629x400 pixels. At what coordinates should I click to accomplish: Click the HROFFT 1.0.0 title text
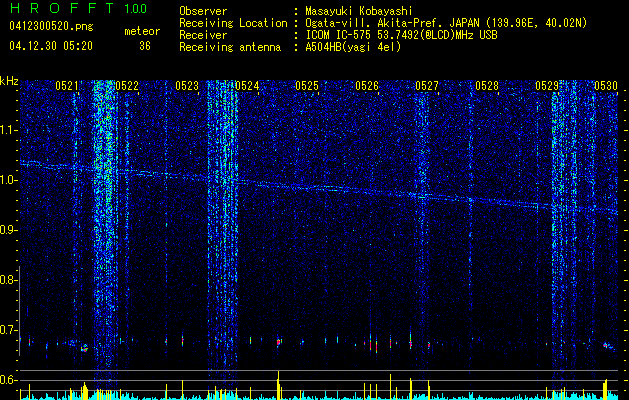pyautogui.click(x=78, y=8)
